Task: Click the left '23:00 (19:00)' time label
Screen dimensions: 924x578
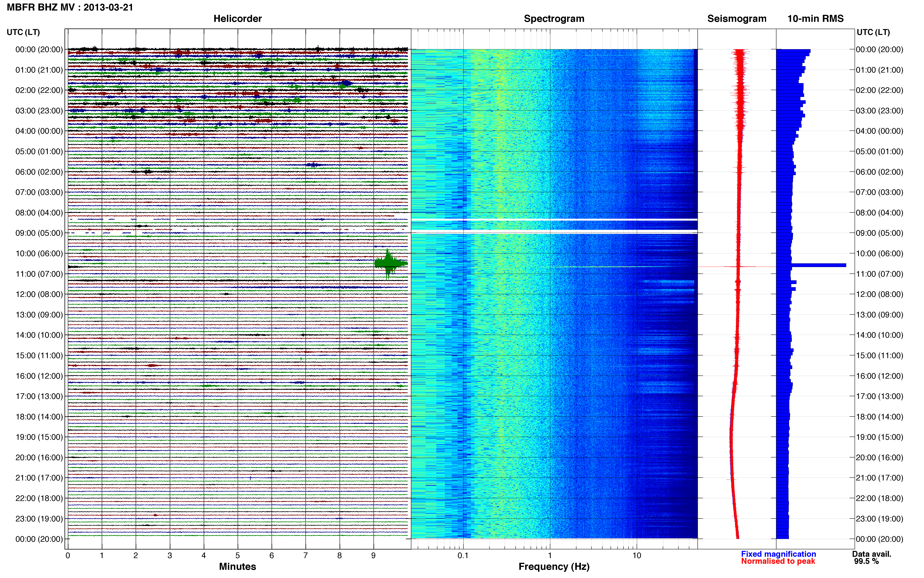Action: coord(39,519)
